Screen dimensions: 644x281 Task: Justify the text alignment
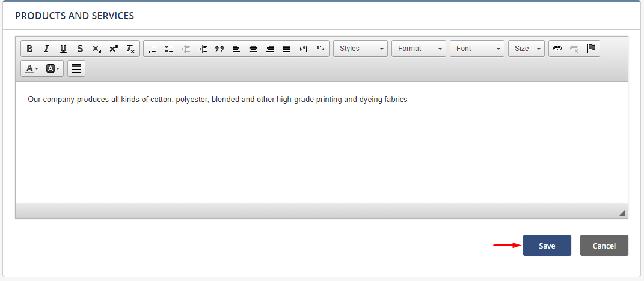click(287, 49)
